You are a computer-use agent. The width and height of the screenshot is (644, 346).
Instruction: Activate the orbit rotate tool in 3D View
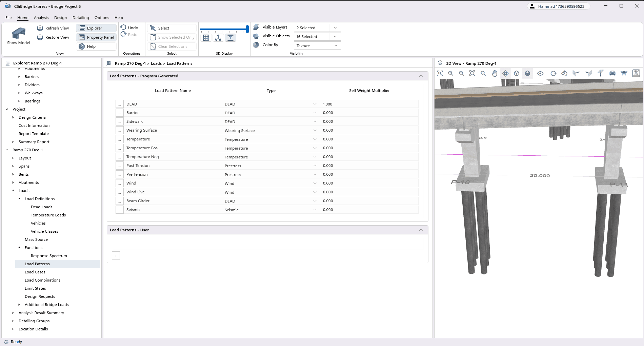[505, 74]
